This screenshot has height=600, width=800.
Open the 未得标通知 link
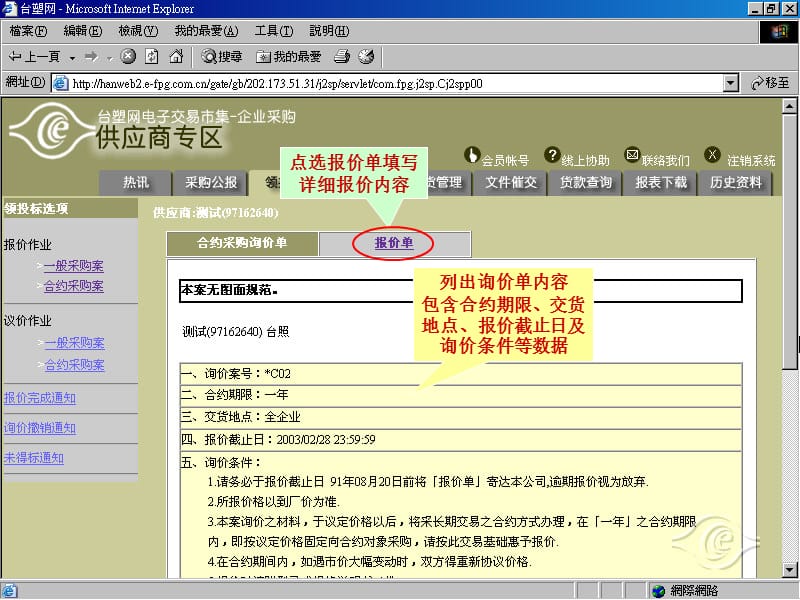click(34, 458)
